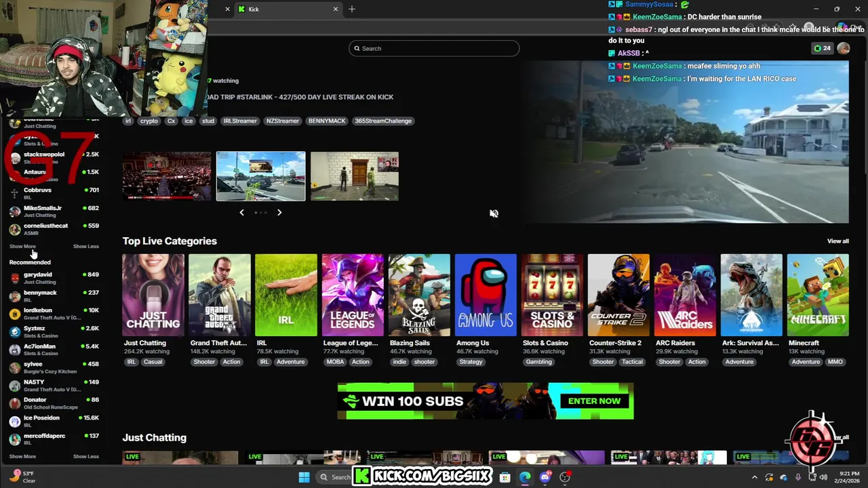The image size is (868, 488).
Task: Click Show Less below corneliusthecat row
Action: [86, 247]
